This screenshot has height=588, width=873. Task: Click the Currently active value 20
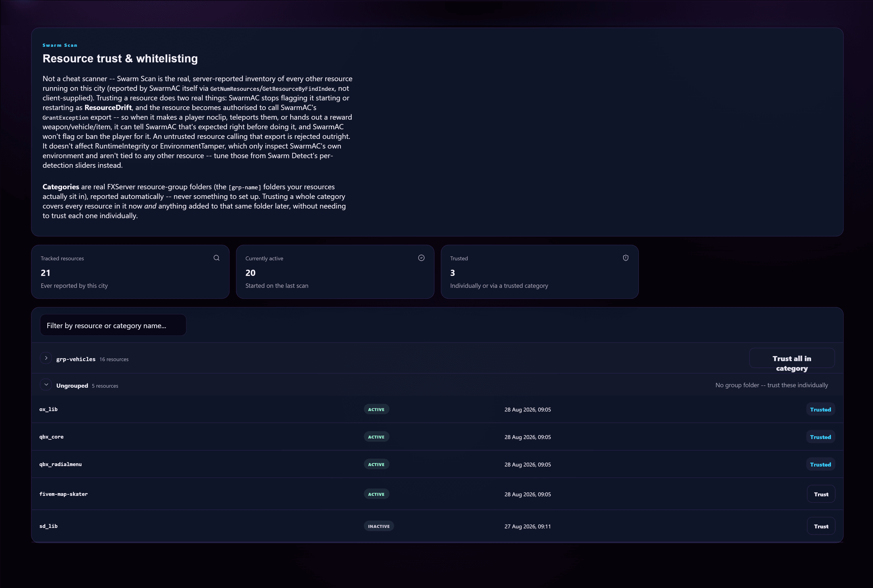pyautogui.click(x=250, y=273)
